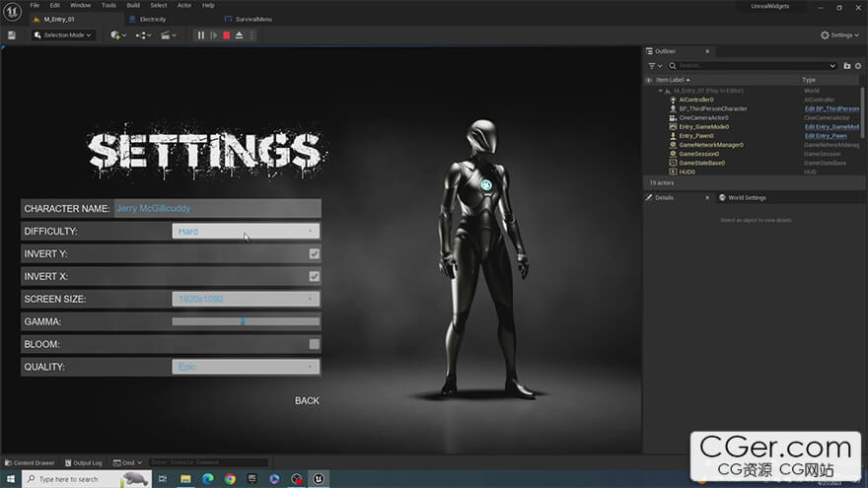Click the Character Name text field

217,209
